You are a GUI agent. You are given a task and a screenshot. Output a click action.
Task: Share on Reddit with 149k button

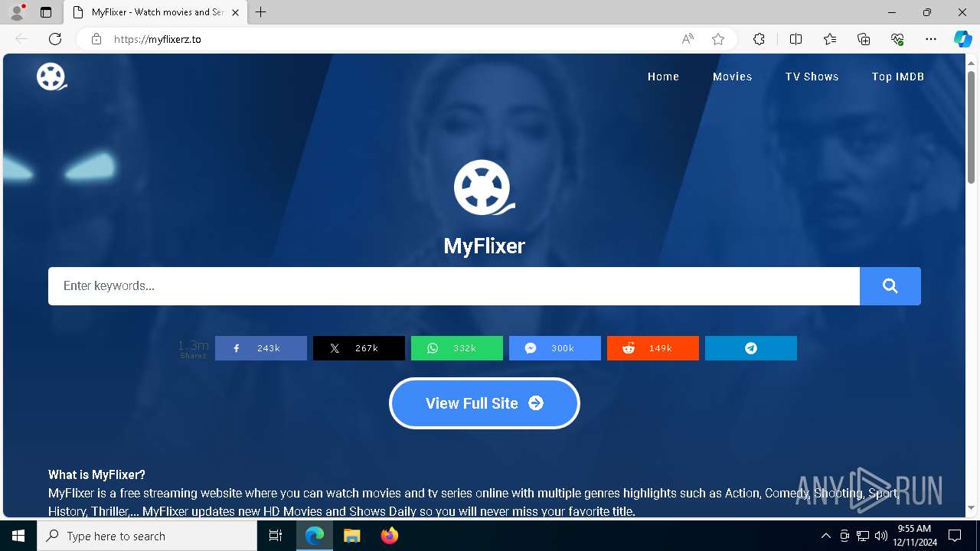pyautogui.click(x=653, y=348)
